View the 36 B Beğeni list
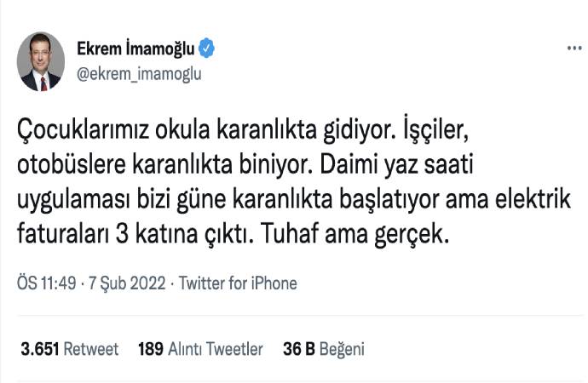 (x=324, y=348)
